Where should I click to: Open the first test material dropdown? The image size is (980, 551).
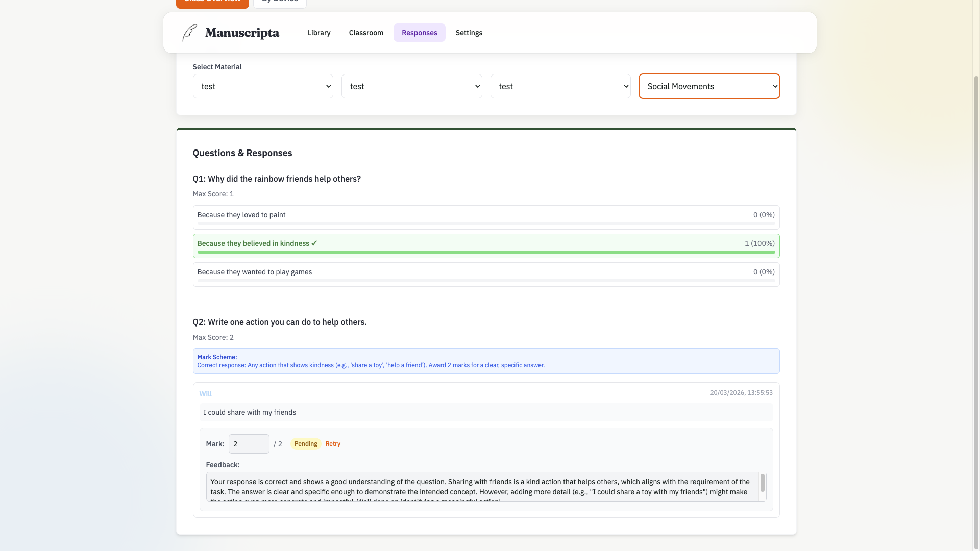263,86
